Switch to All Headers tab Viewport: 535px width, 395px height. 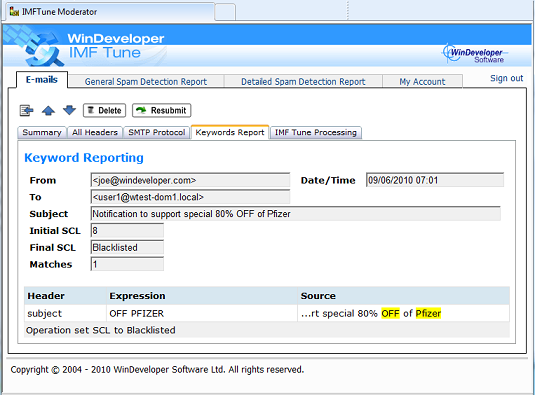(95, 132)
